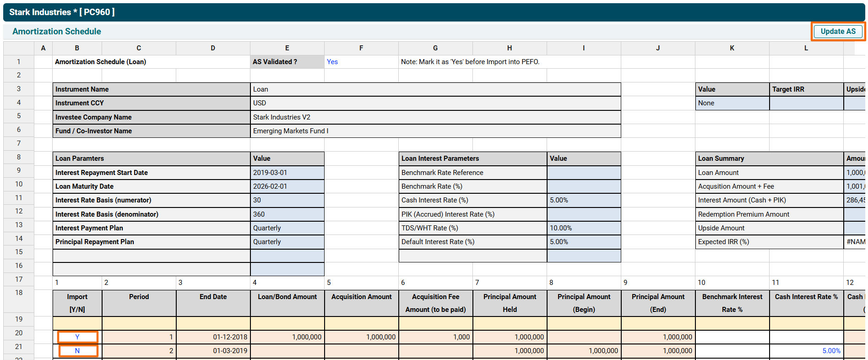This screenshot has width=868, height=360.
Task: Click the blue 5.00% rate in row 21
Action: [831, 351]
